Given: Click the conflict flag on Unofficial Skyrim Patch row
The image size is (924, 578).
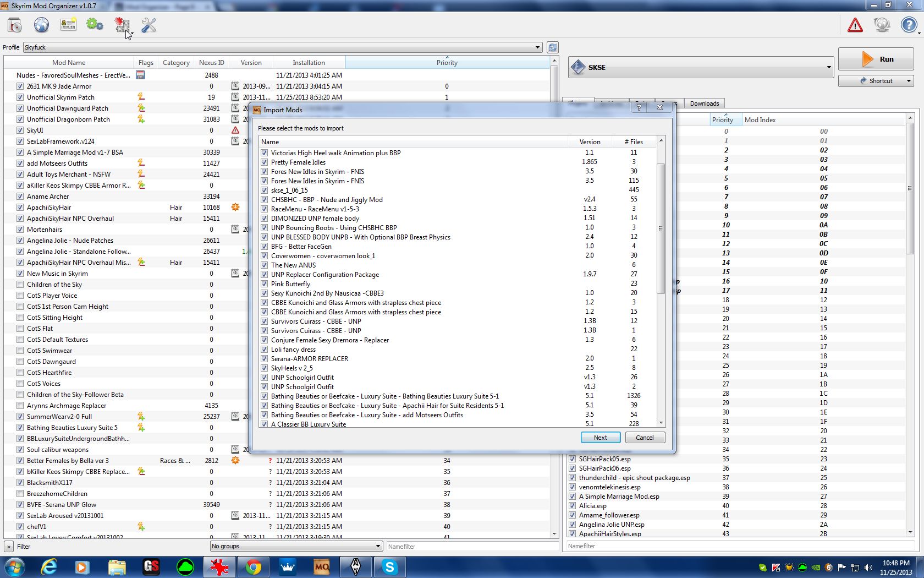Looking at the screenshot, I should (141, 97).
